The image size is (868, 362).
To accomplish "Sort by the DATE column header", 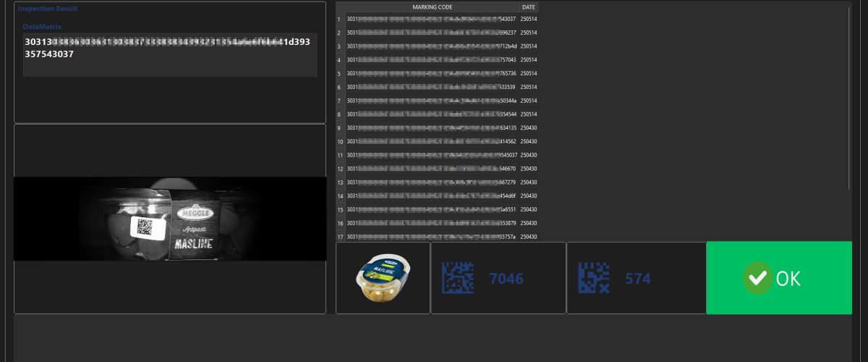I will (x=529, y=7).
